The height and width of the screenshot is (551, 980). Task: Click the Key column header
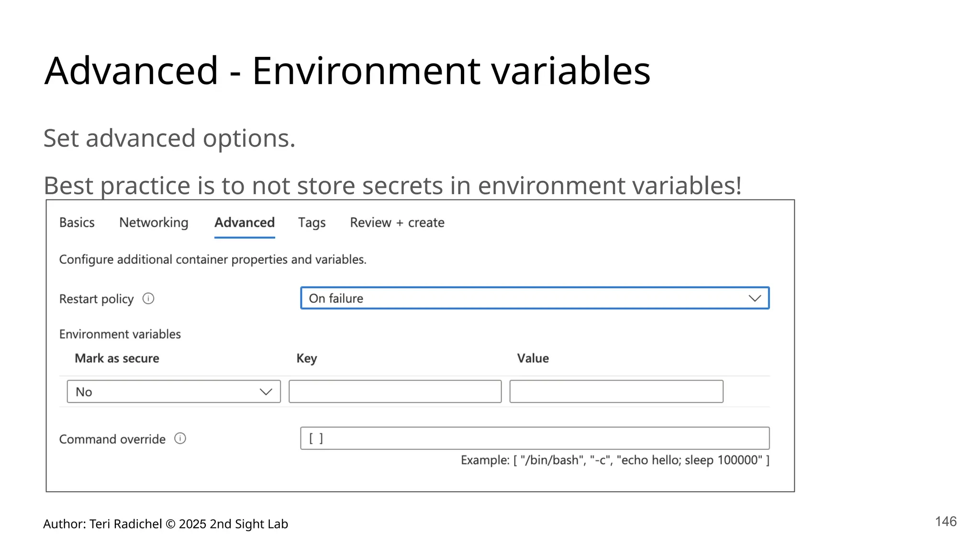pos(307,358)
